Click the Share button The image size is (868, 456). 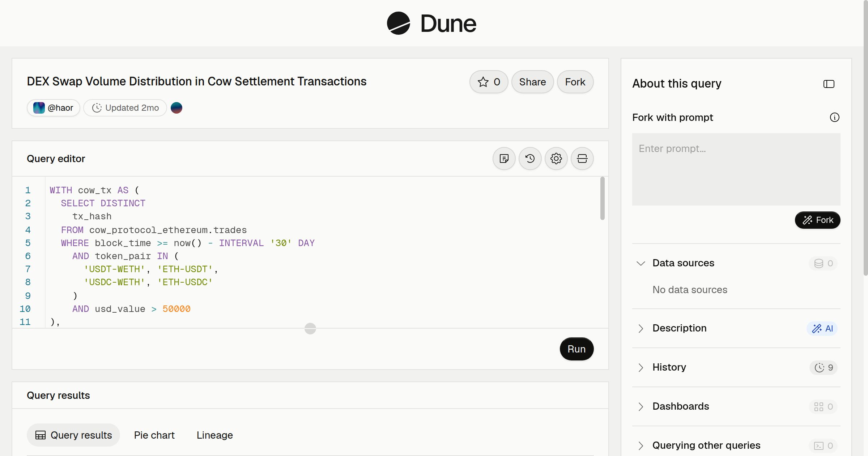point(532,82)
